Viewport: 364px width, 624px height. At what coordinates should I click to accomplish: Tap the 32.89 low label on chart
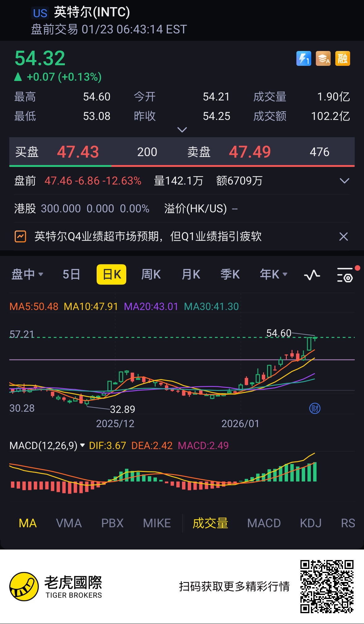click(123, 409)
